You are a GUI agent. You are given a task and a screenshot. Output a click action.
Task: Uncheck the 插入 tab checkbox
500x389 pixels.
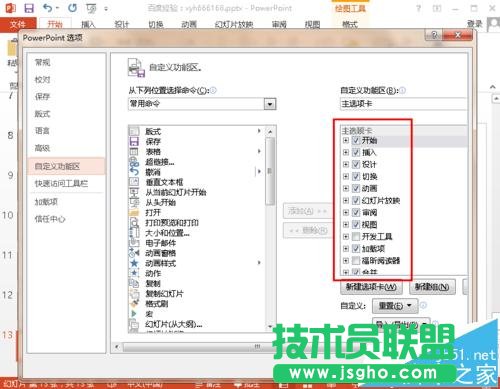(356, 152)
